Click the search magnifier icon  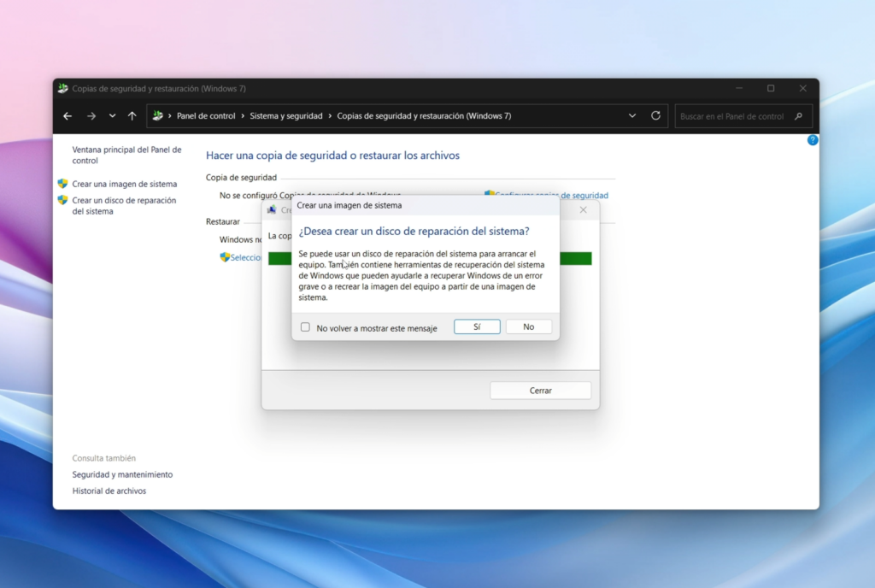tap(797, 115)
